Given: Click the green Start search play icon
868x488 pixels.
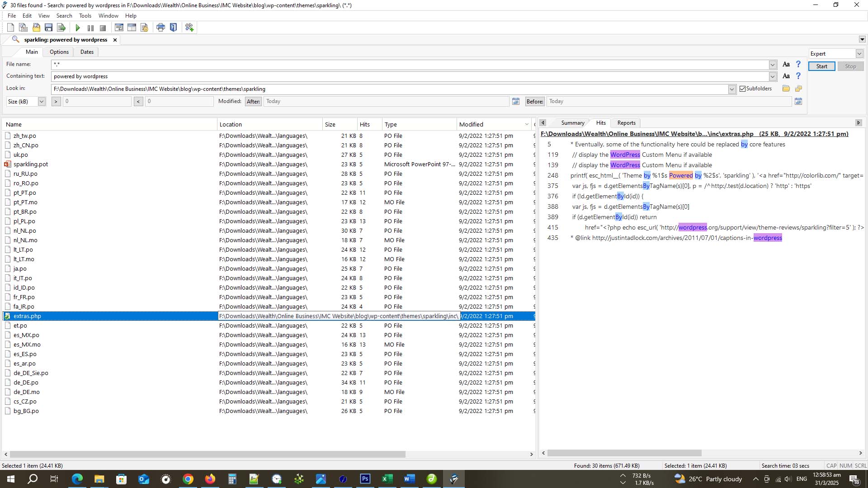Looking at the screenshot, I should coord(78,28).
